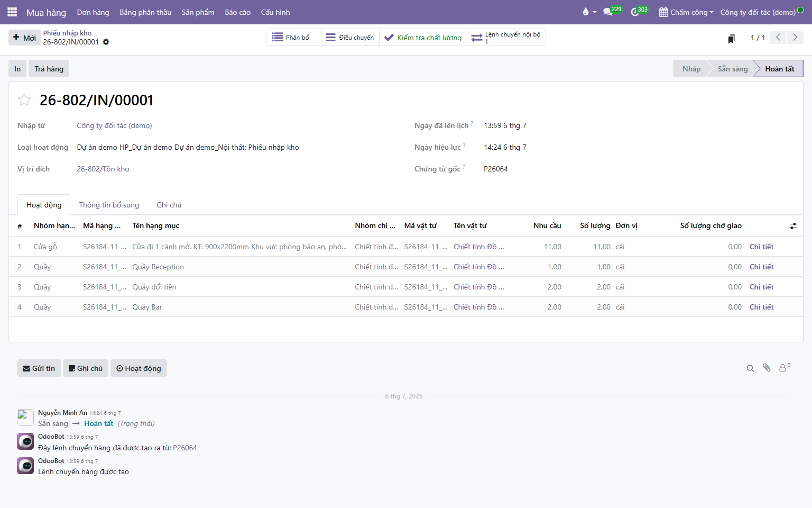This screenshot has width=812, height=508.
Task: Open Chi tiết for Quầy Reception row
Action: pos(761,267)
